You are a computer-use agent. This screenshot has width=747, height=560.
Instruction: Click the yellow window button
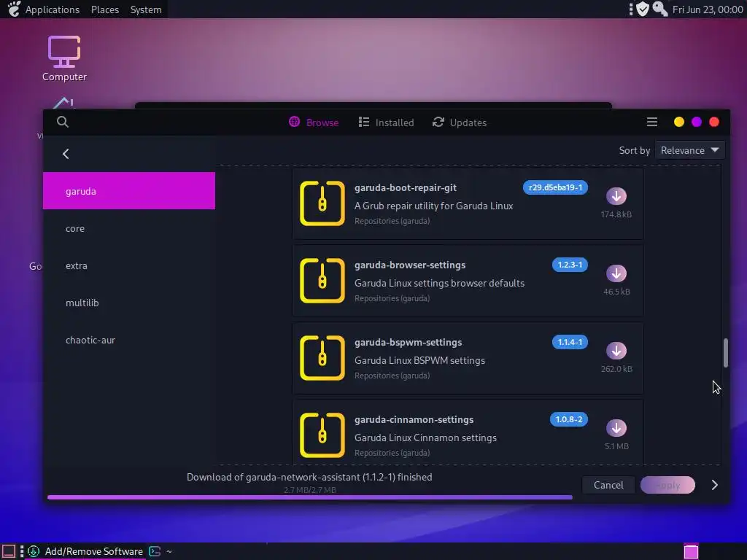[679, 122]
